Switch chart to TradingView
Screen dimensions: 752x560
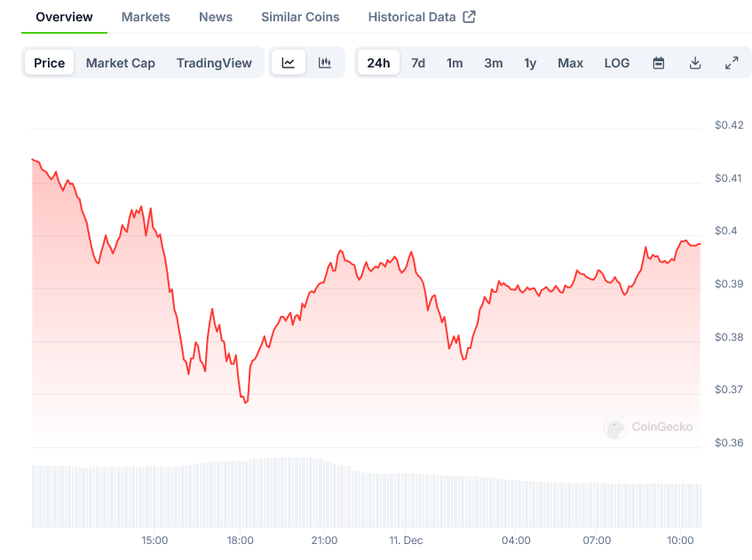pyautogui.click(x=214, y=63)
